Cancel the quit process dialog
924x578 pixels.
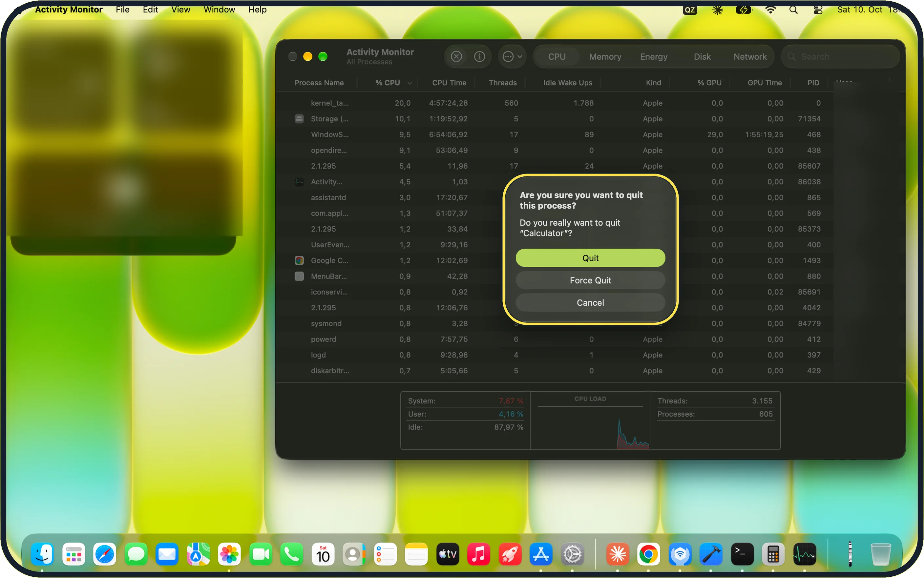point(590,302)
